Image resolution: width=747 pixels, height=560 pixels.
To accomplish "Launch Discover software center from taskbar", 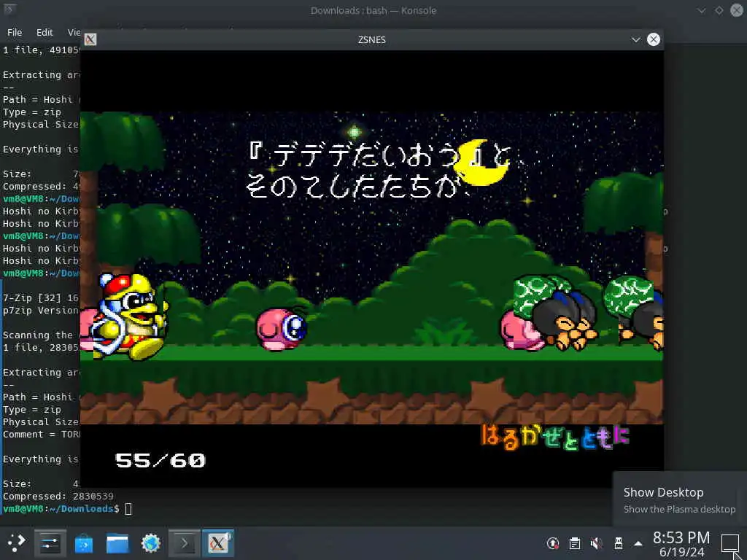I will point(84,542).
